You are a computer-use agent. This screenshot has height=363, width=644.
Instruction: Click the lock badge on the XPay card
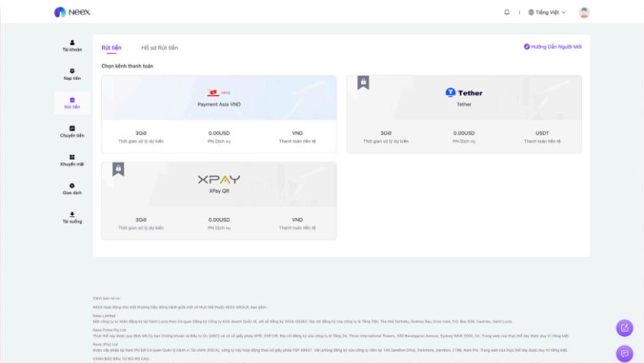click(118, 169)
